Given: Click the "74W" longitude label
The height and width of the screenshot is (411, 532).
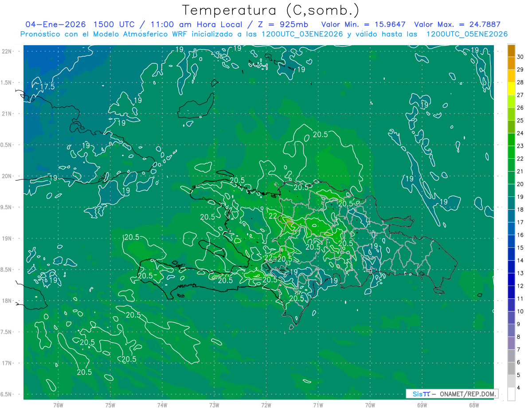Looking at the screenshot, I should (x=162, y=405).
